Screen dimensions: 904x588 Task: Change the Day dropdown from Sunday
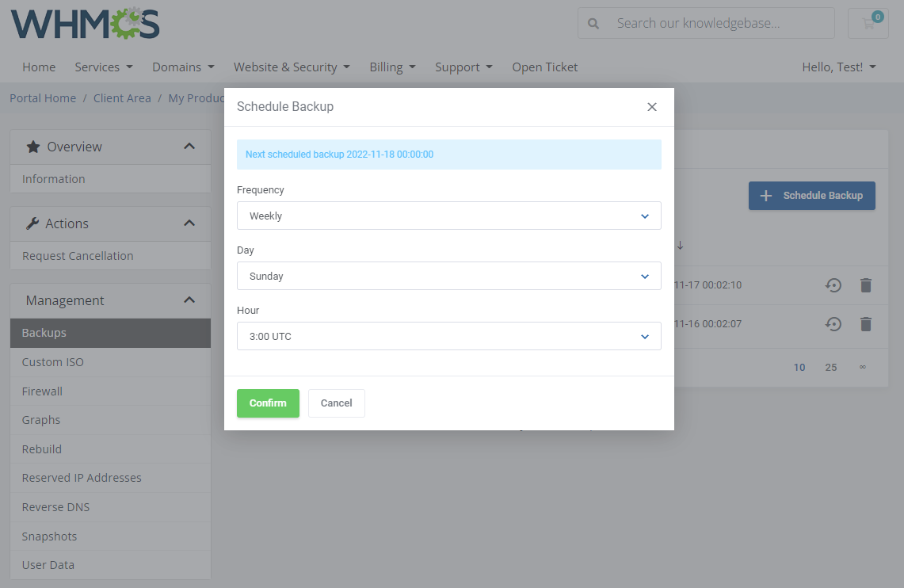[x=449, y=276]
